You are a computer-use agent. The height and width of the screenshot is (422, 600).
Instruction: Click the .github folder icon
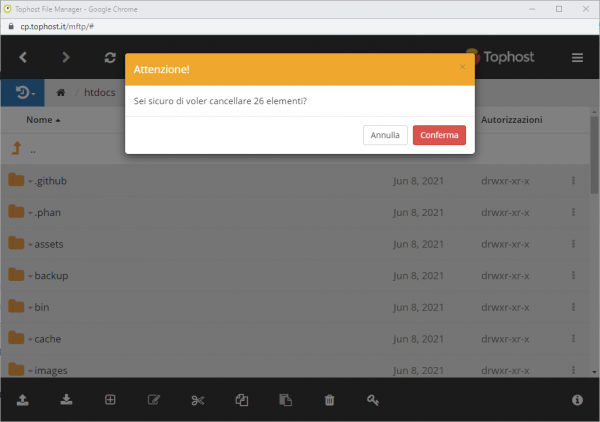coord(16,180)
